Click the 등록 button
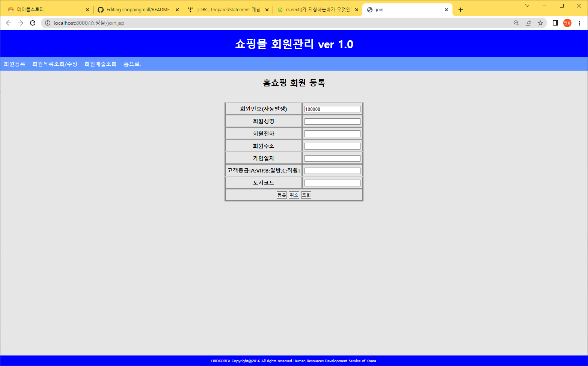The image size is (588, 366). pyautogui.click(x=282, y=195)
